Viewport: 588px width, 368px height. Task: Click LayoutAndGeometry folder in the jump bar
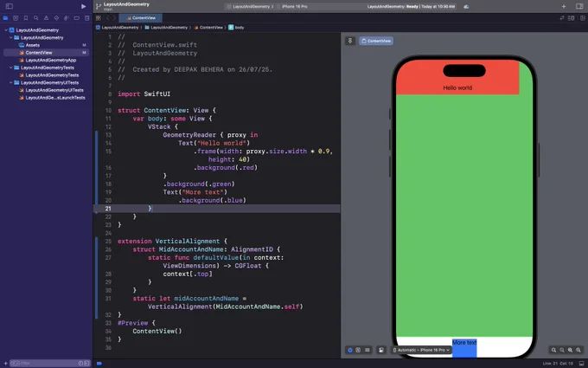point(166,28)
